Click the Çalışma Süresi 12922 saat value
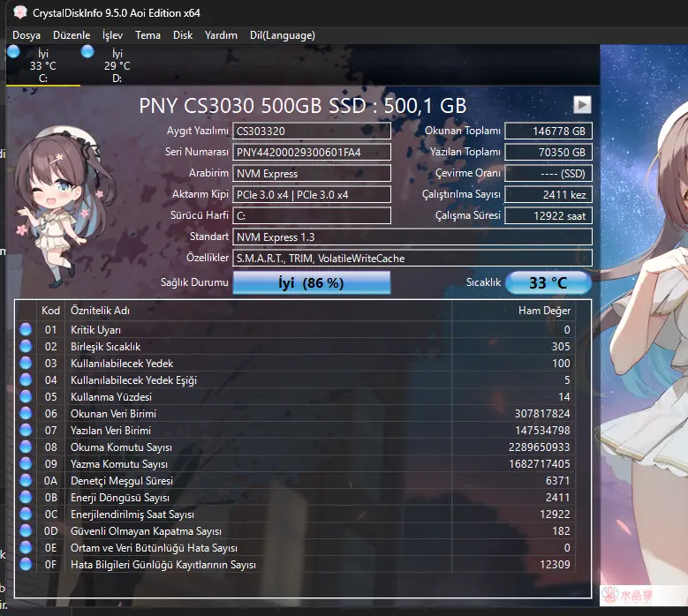 (548, 215)
